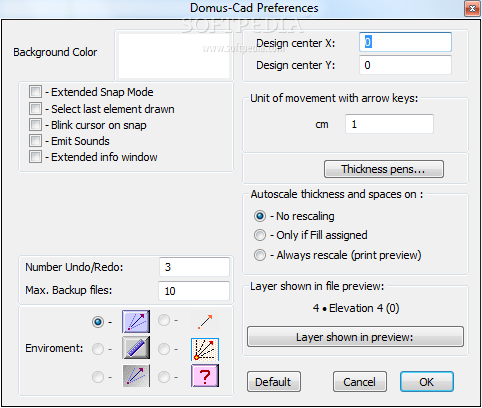Close the Domus-Cad Preferences window

click(x=472, y=9)
